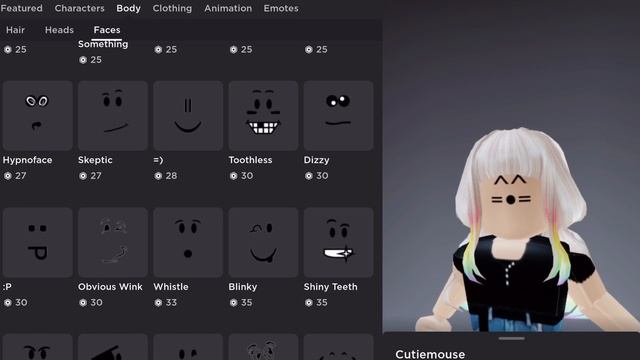Switch to the Hair subcategory
This screenshot has width=640, height=360.
[16, 30]
